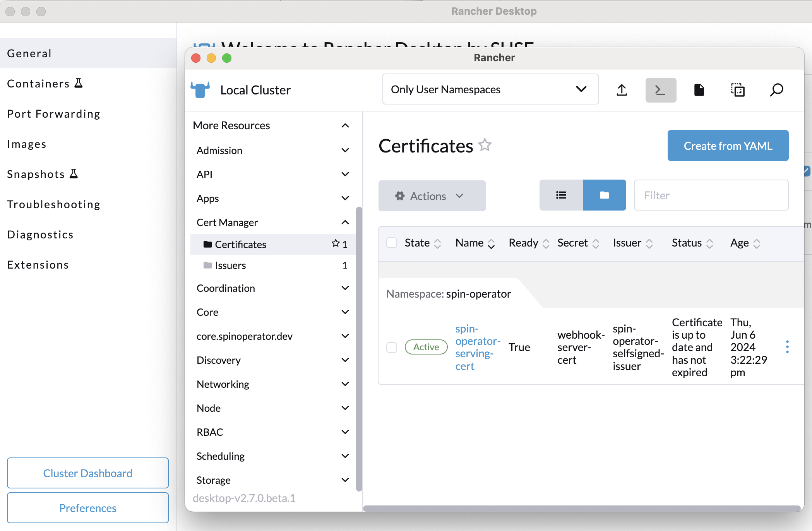Viewport: 812px width, 531px height.
Task: Expand the RBAC group
Action: [345, 432]
